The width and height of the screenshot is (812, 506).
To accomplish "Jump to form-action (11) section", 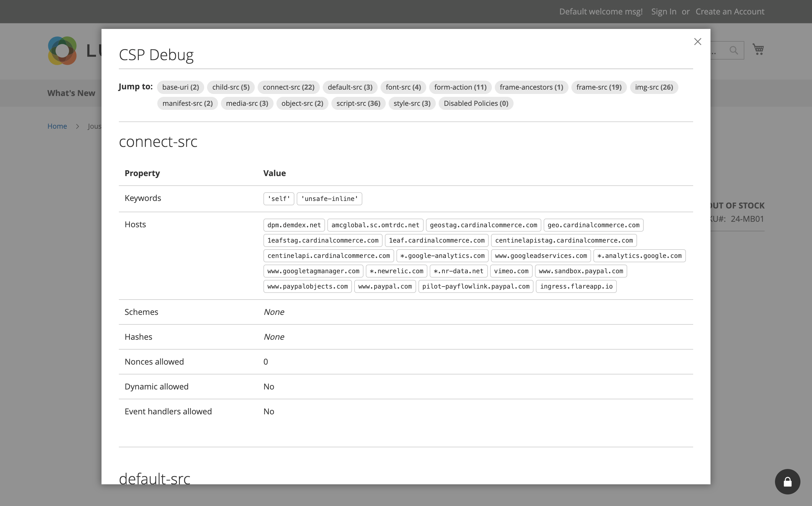I will pos(460,87).
